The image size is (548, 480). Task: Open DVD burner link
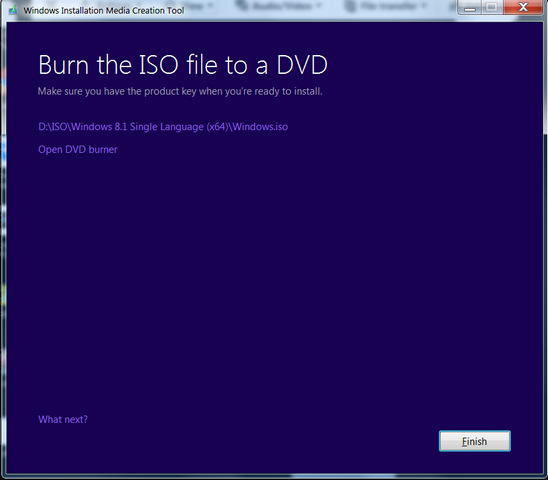78,150
